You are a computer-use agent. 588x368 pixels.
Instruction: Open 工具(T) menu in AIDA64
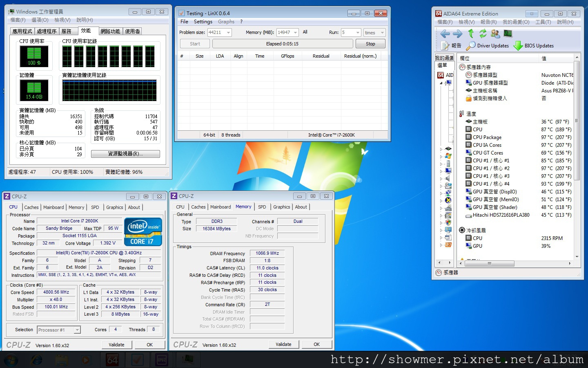[543, 22]
